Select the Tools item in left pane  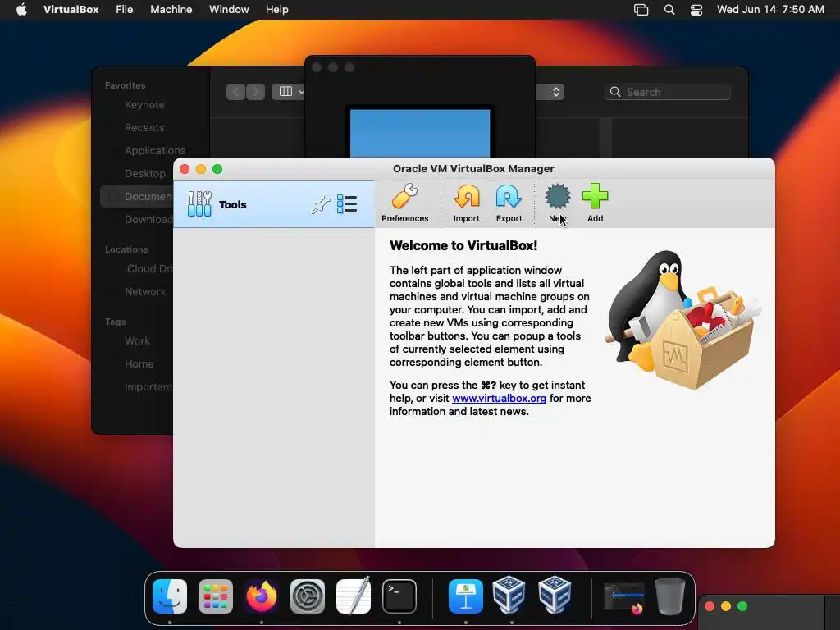click(274, 204)
